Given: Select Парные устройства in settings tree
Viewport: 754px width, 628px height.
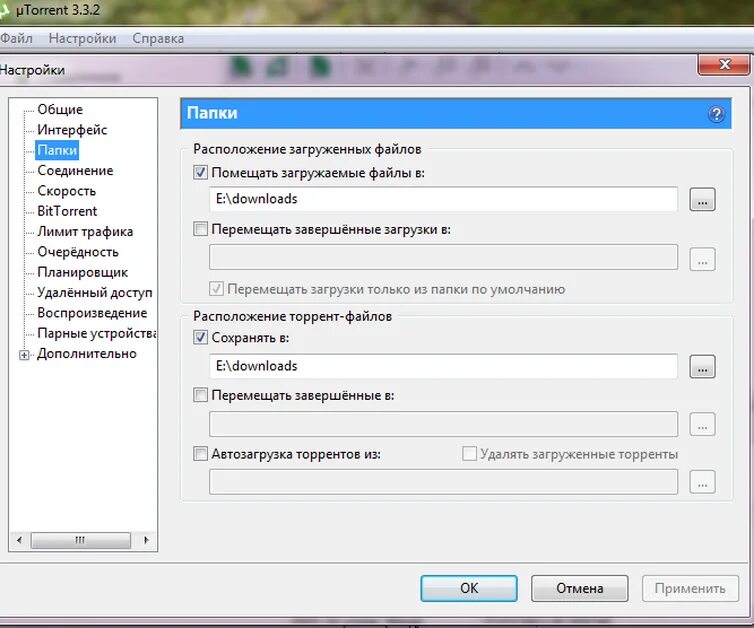Looking at the screenshot, I should (97, 333).
